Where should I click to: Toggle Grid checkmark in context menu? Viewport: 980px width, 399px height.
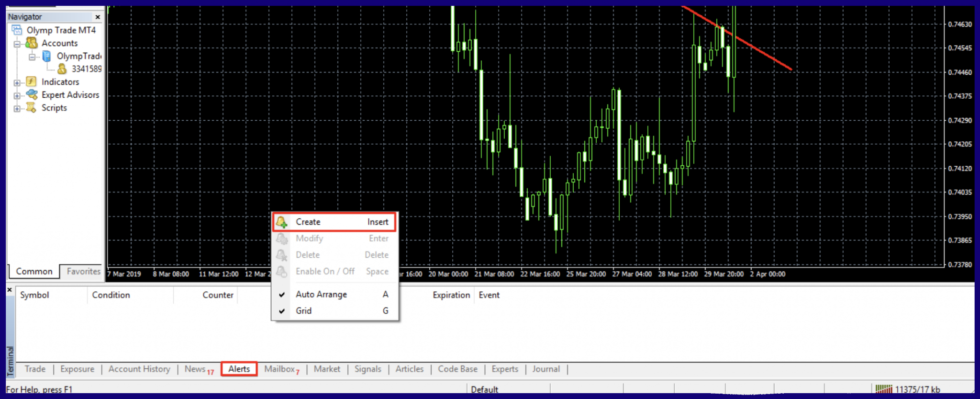coord(282,311)
